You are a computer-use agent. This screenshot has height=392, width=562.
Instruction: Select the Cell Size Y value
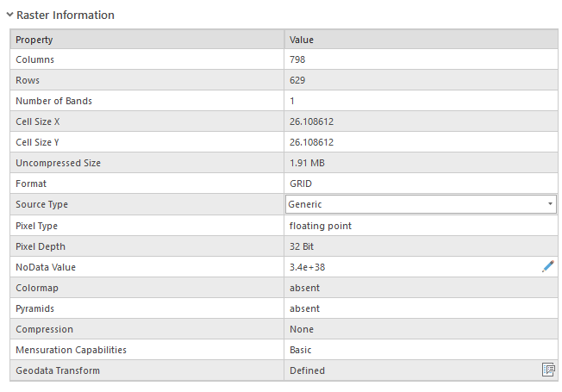point(312,143)
